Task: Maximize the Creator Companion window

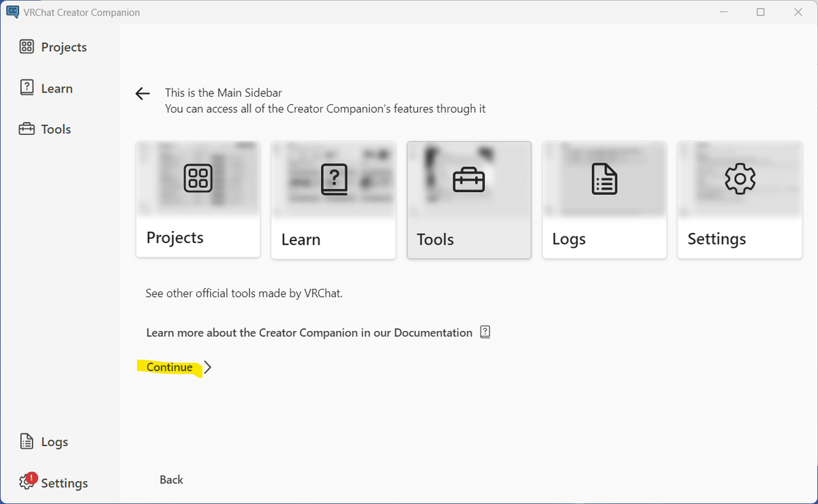Action: (x=761, y=12)
